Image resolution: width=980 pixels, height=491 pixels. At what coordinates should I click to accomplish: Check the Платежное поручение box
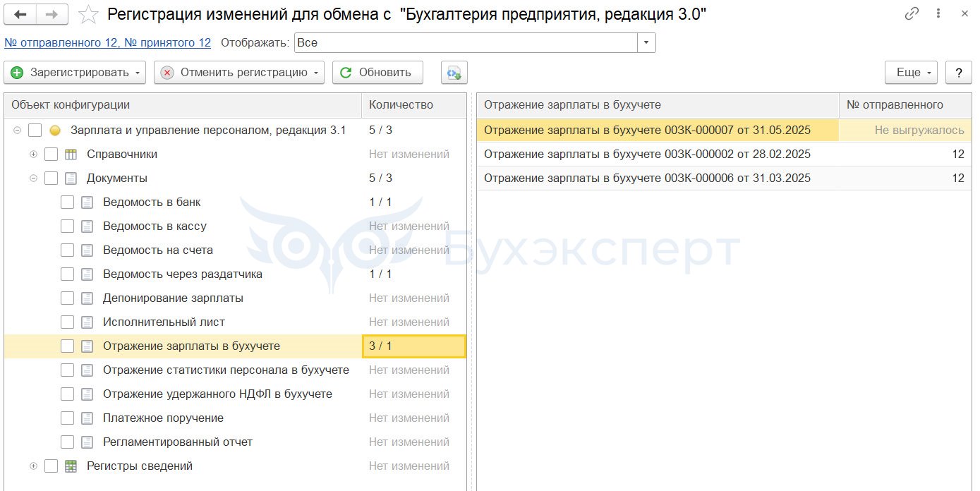67,418
